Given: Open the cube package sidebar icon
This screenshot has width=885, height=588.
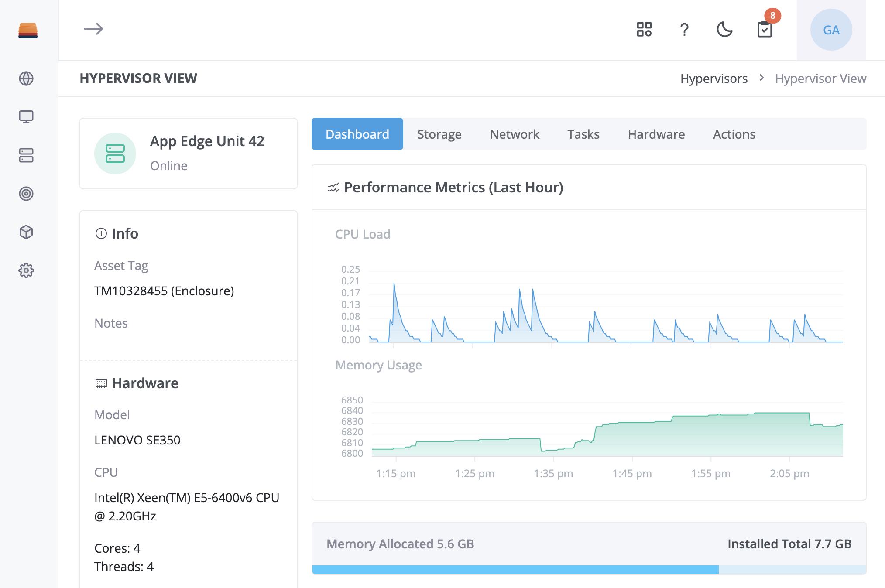Looking at the screenshot, I should [26, 232].
